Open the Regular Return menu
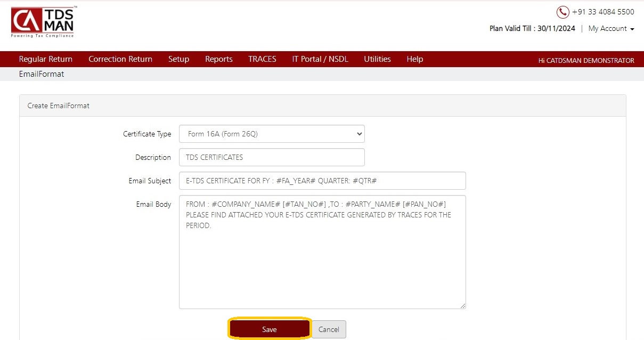The width and height of the screenshot is (644, 340). pos(46,59)
